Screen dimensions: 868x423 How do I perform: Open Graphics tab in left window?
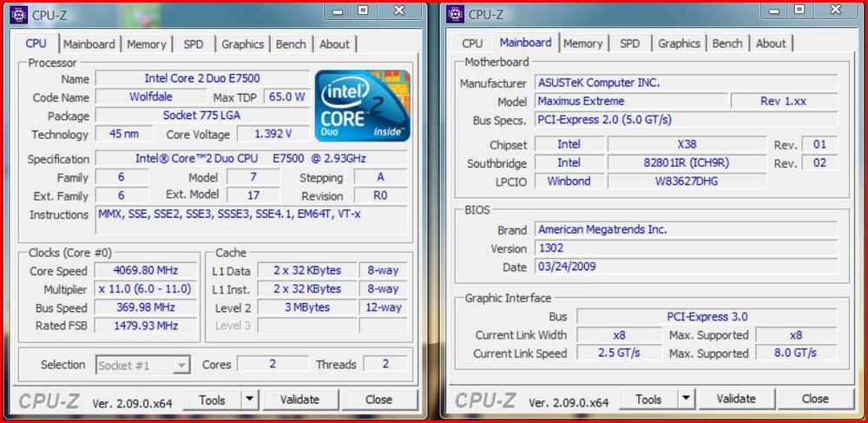[x=242, y=44]
